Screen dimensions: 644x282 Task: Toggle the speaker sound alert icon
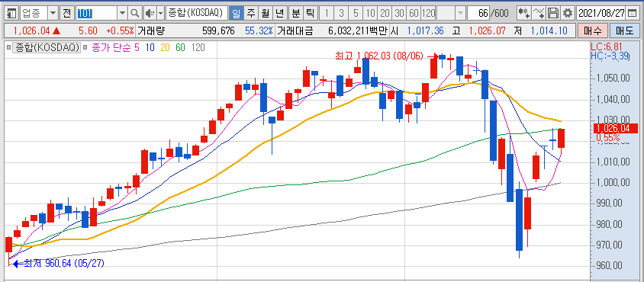tap(150, 14)
